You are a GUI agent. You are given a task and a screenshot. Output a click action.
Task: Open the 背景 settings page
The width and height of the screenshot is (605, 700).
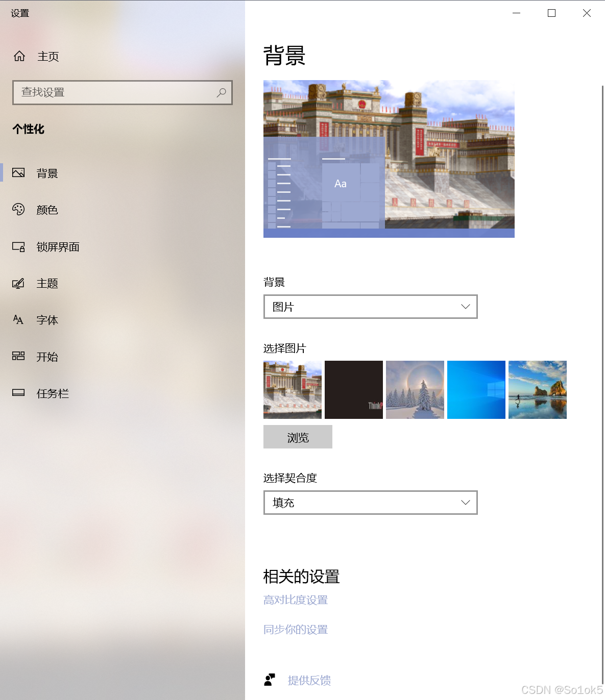(x=123, y=173)
